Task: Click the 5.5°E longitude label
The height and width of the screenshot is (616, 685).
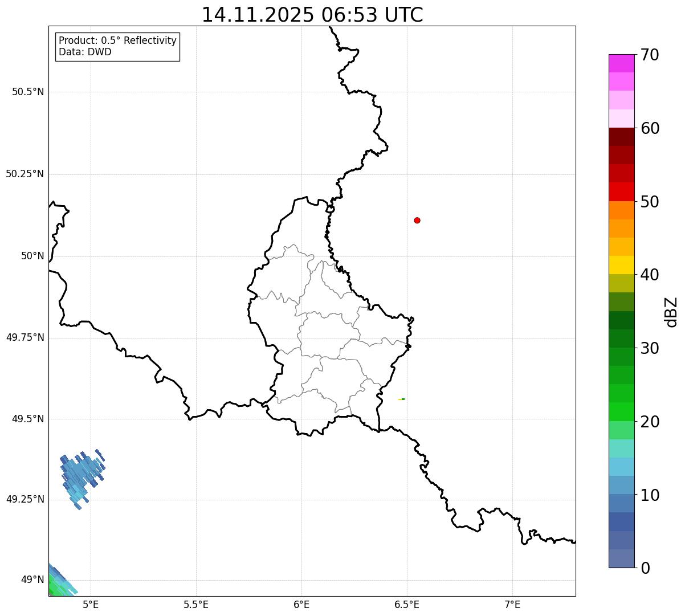Action: [196, 604]
